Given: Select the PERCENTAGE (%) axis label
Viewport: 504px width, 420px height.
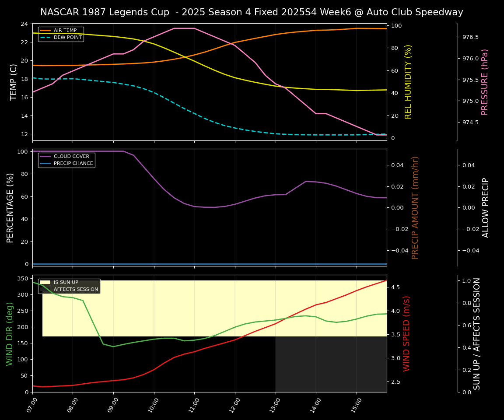Looking at the screenshot, I should point(10,207).
